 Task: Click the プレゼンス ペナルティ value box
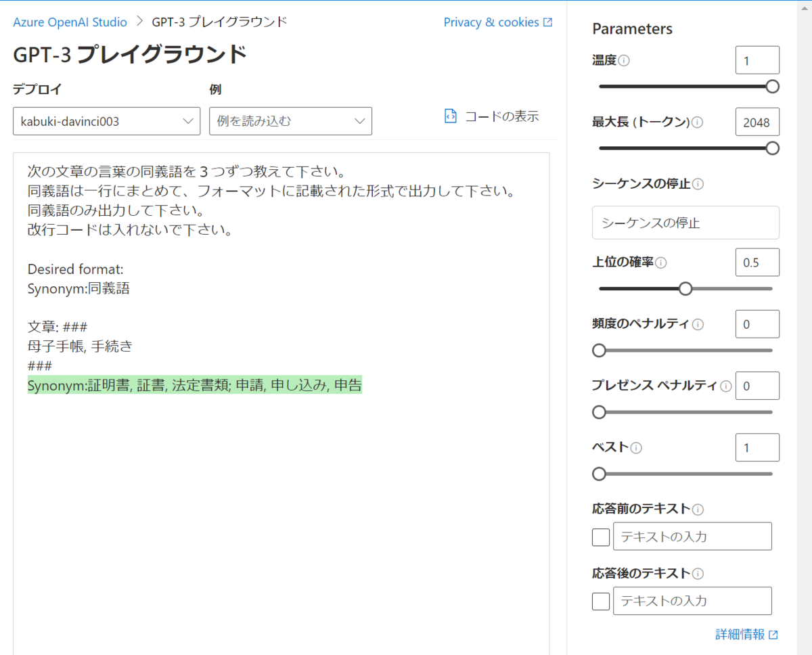pyautogui.click(x=757, y=386)
